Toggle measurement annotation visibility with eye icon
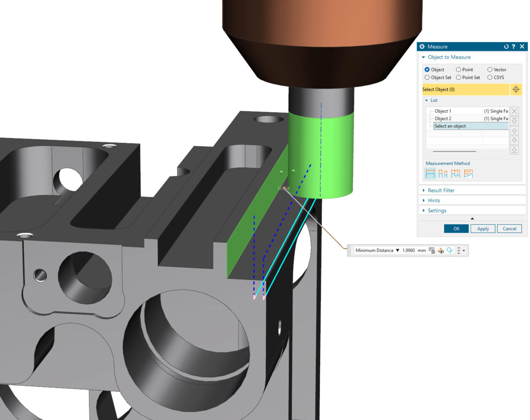This screenshot has width=530, height=420. click(441, 250)
